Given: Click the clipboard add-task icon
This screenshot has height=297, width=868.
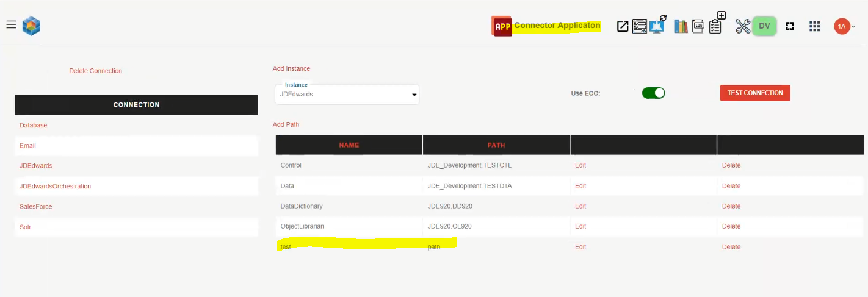Looking at the screenshot, I should 717,23.
